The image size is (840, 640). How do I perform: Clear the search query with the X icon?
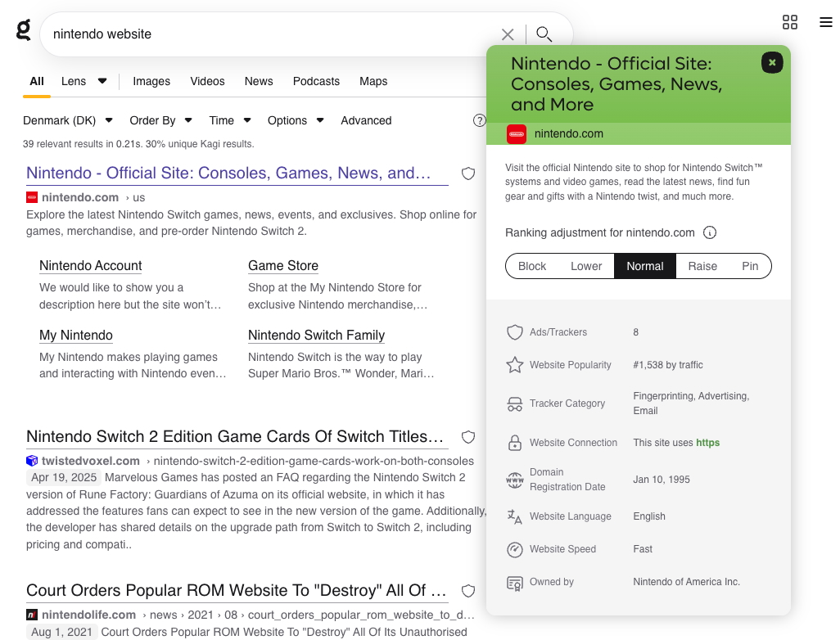click(x=507, y=34)
